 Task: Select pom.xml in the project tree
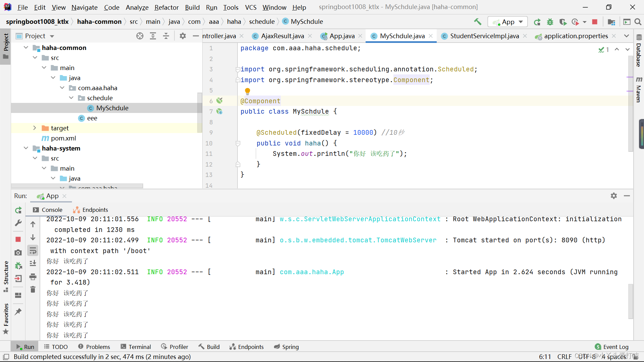[x=63, y=138]
